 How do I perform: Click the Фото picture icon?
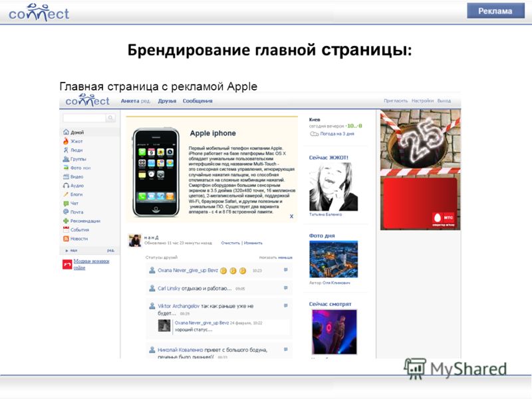click(66, 168)
